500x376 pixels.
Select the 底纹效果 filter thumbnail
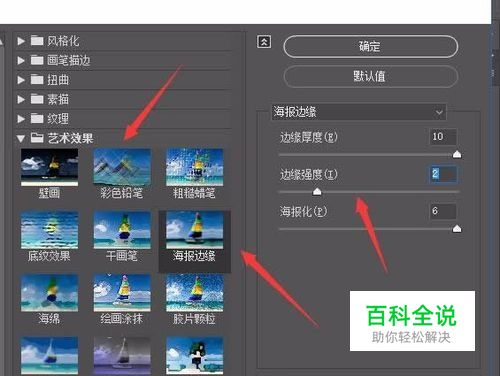coord(49,230)
